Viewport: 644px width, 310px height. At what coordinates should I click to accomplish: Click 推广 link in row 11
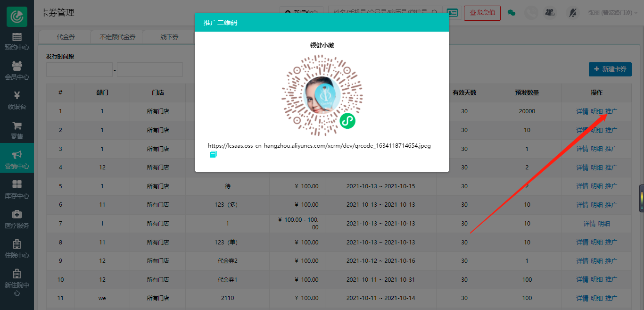pos(611,298)
